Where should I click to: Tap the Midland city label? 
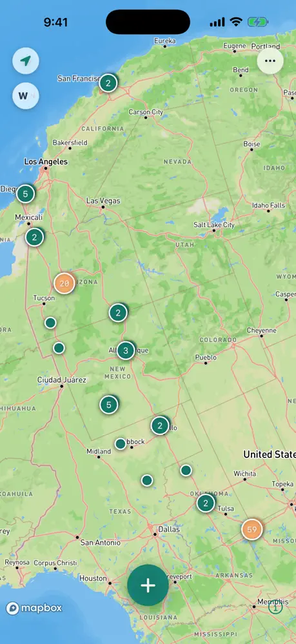tap(99, 451)
